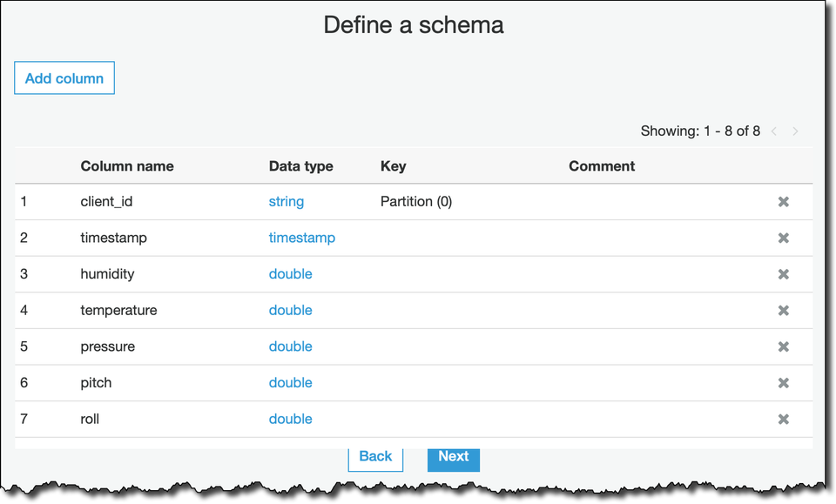Go to the next page of columns
Screen dimensions: 836x504
point(795,131)
